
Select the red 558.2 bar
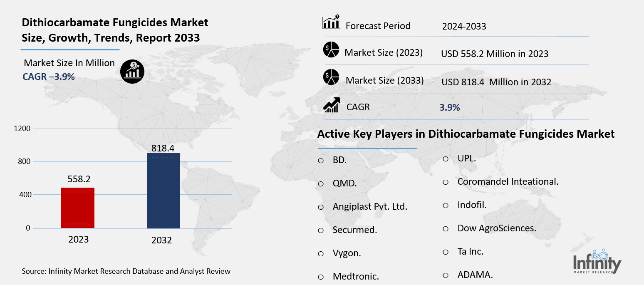[x=78, y=208]
